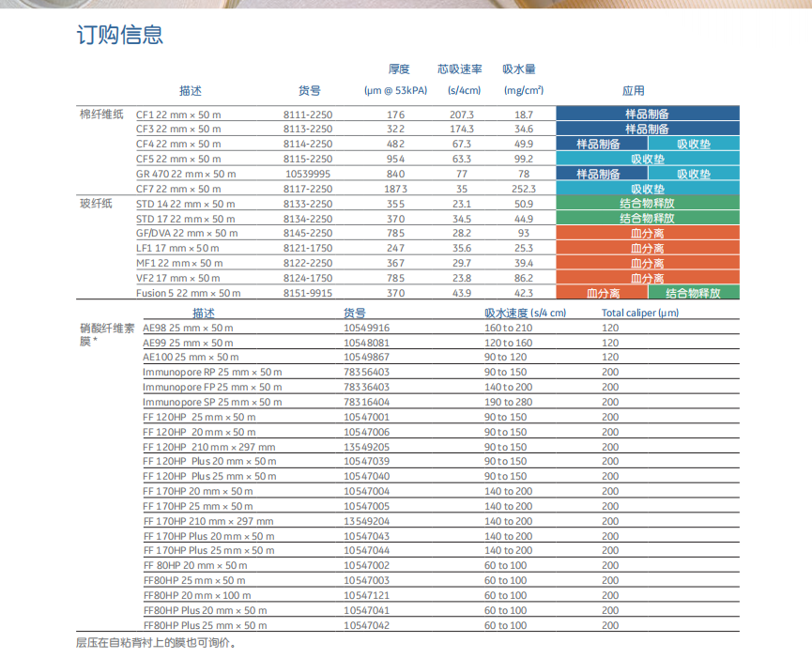Click the CF1 22 mm × 50 m row
Screen dimensions: 812x658
click(x=407, y=115)
